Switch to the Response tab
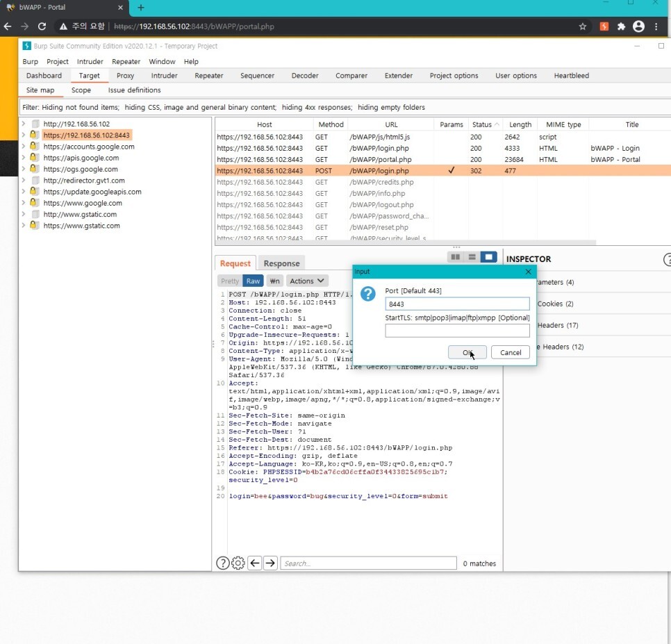The image size is (671, 644). [281, 263]
